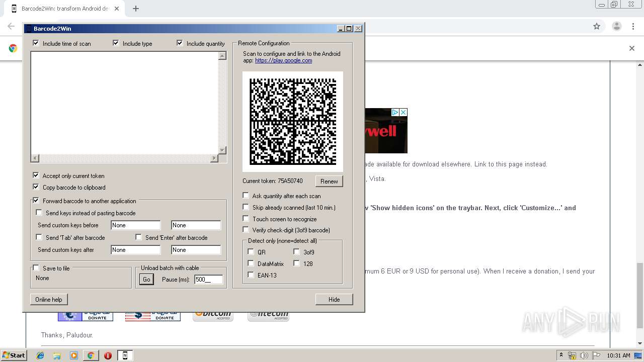Open Chrome three-dot menu
The image size is (644, 362).
point(633,26)
